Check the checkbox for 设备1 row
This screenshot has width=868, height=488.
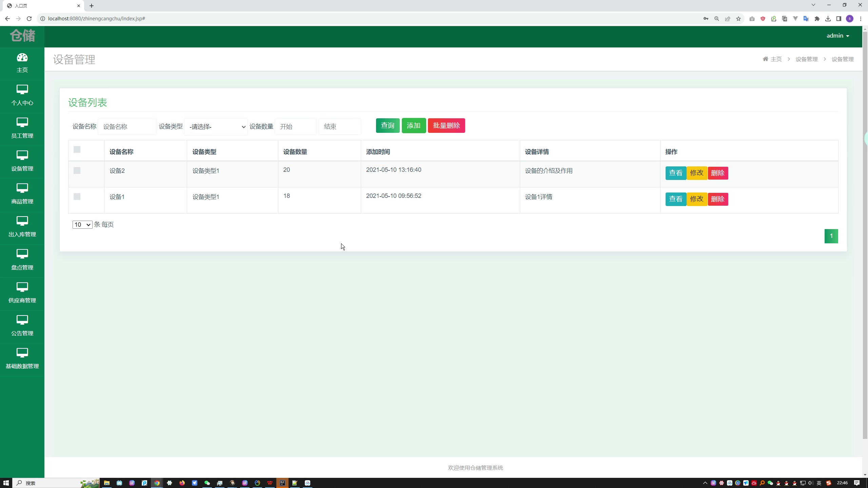tap(77, 197)
